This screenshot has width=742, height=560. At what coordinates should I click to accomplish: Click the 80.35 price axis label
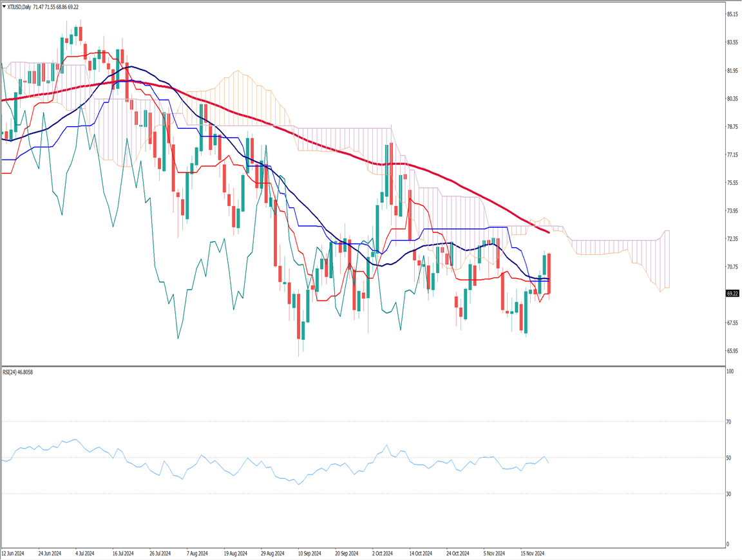coord(732,99)
